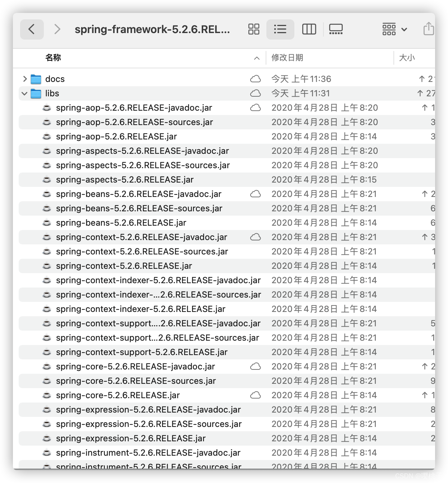This screenshot has width=448, height=483.
Task: Select spring-expression-5.2.6.RELEASE-javadoc.jar
Action: pos(148,410)
